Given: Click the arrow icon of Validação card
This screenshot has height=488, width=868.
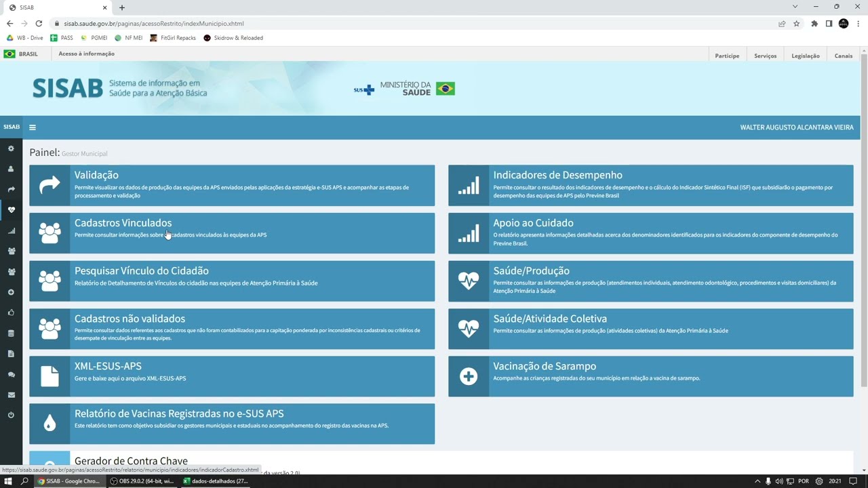Looking at the screenshot, I should (50, 185).
